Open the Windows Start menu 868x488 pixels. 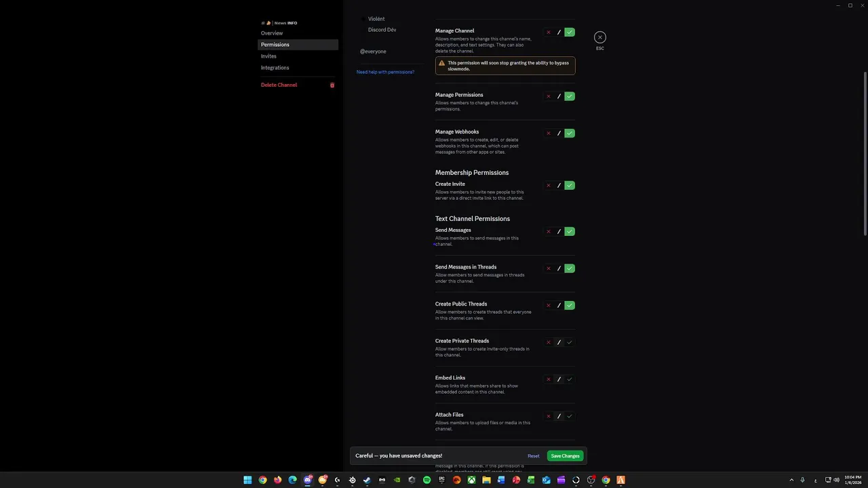[x=248, y=480]
